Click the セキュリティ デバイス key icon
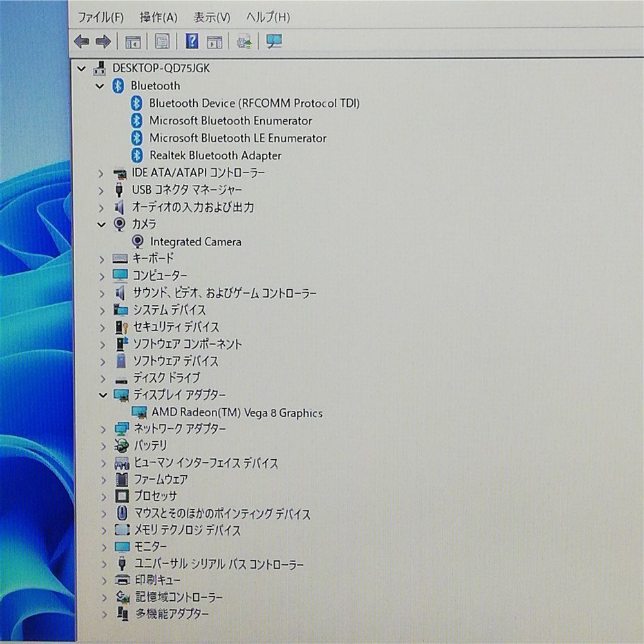644x644 pixels. point(122,327)
